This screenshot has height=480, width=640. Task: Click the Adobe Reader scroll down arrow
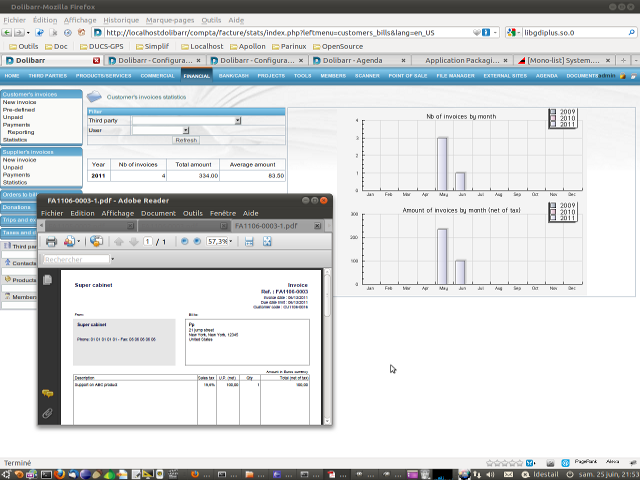coord(327,421)
